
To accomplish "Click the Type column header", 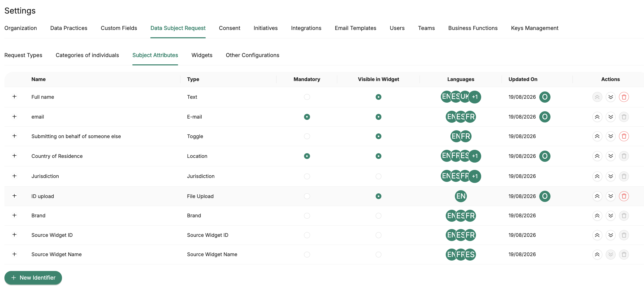I will point(193,79).
